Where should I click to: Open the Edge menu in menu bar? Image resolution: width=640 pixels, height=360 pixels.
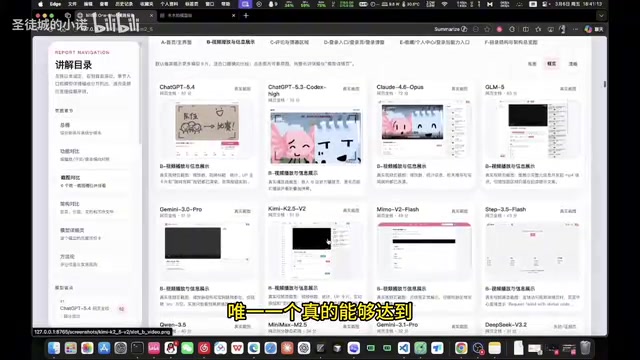pos(55,4)
